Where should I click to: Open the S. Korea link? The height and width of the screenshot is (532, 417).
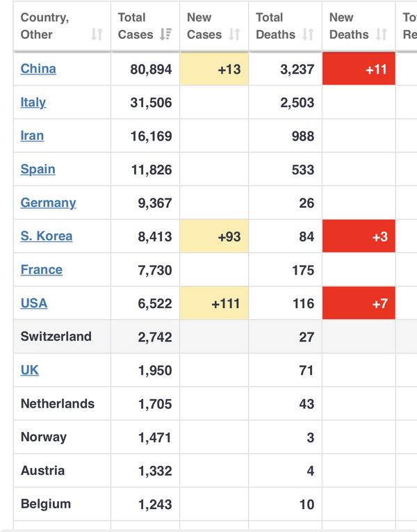point(47,236)
